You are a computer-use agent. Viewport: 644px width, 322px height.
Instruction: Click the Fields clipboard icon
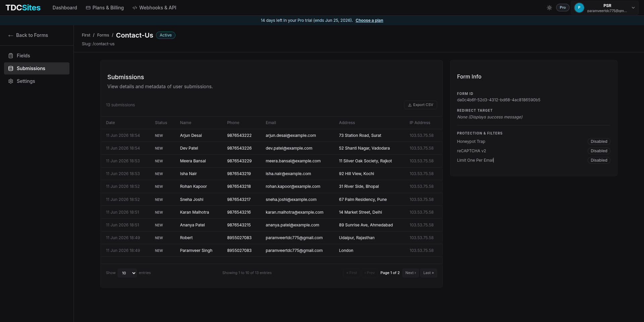[x=11, y=56]
